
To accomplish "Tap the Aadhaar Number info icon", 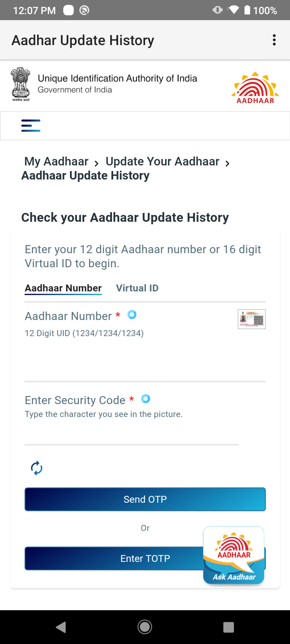I will pos(132,315).
